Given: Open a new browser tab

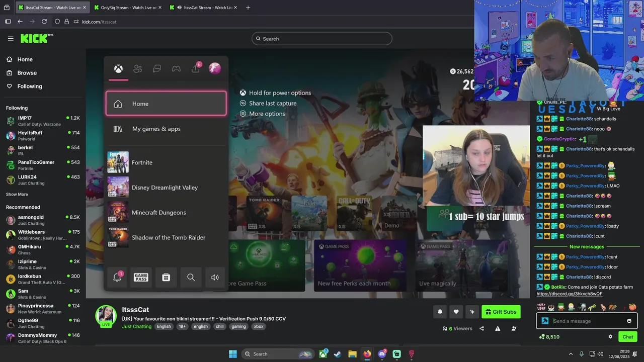Looking at the screenshot, I should coord(248,8).
